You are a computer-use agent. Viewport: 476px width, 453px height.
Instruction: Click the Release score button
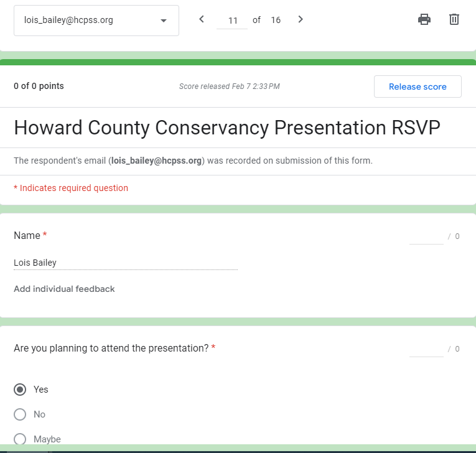pyautogui.click(x=418, y=86)
